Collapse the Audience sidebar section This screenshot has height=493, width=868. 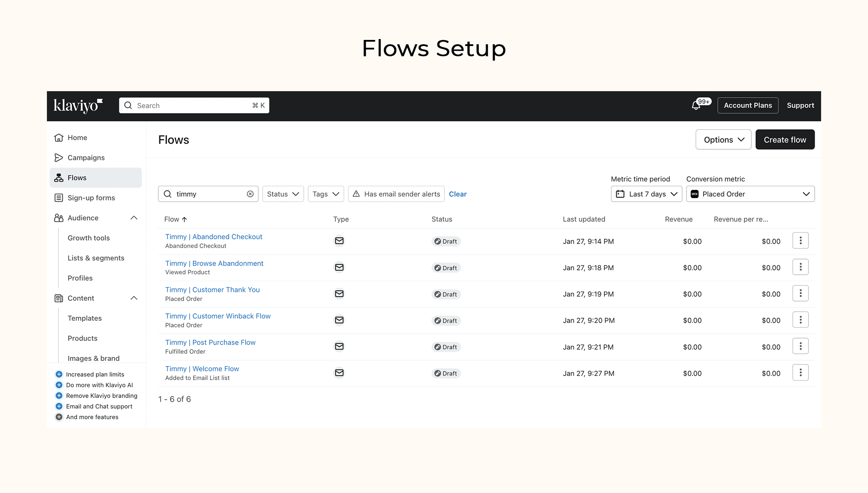(134, 218)
